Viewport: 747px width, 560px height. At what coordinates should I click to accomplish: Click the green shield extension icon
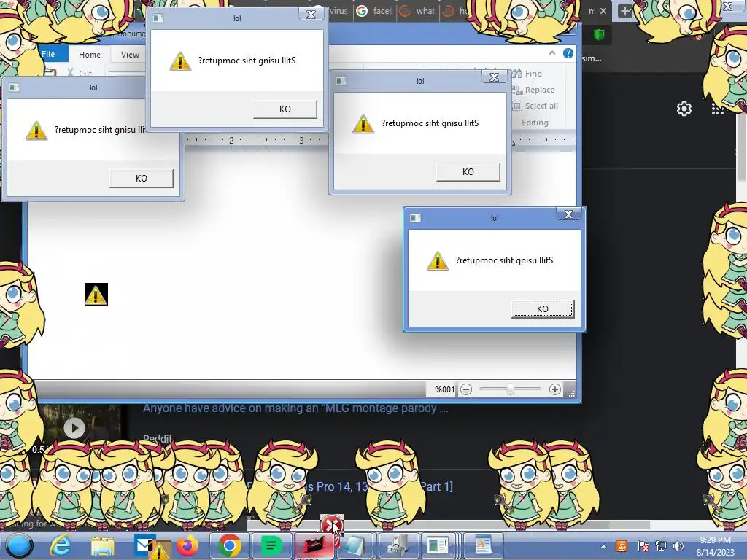pos(599,34)
